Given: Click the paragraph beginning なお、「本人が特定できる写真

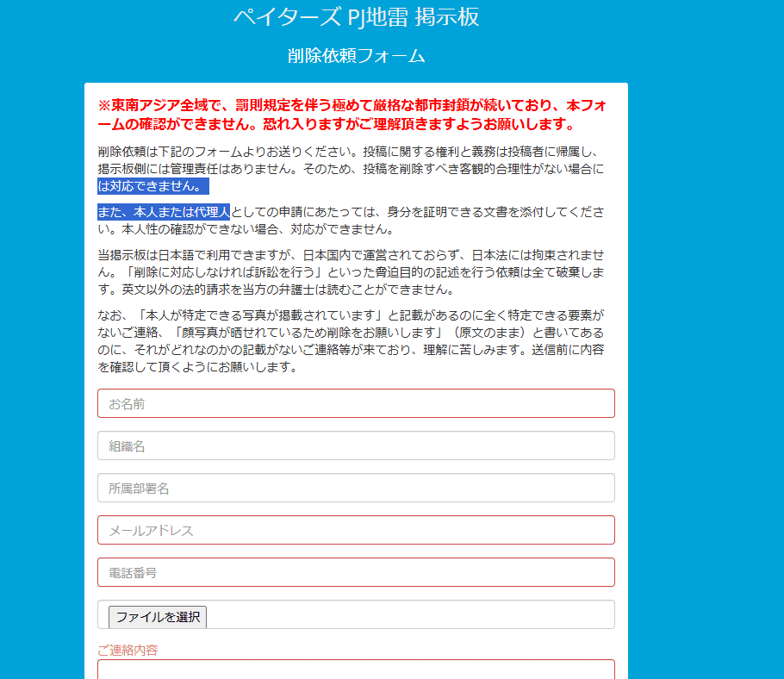Looking at the screenshot, I should [x=351, y=341].
